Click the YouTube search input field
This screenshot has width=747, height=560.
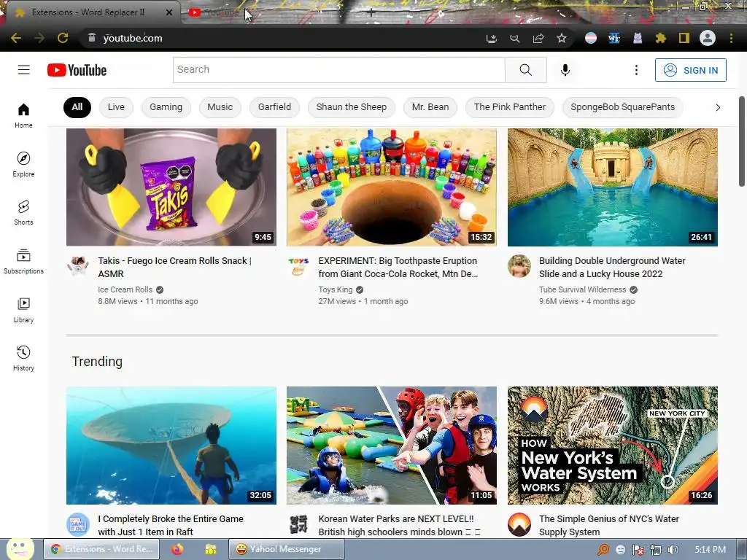(x=338, y=70)
